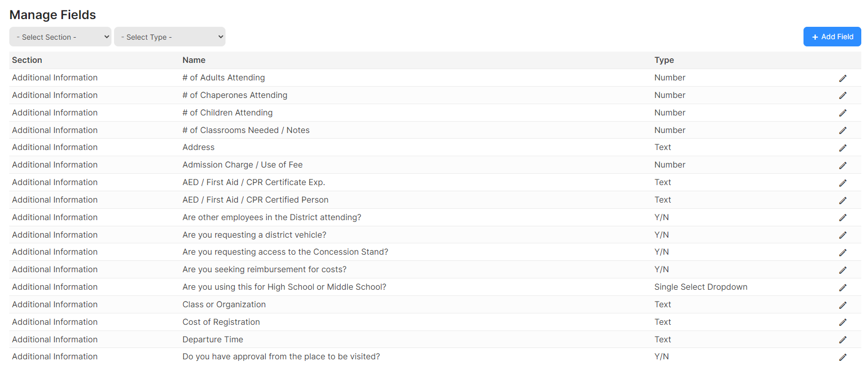Edit 'Are you requesting a district vehicle?' field
Image resolution: width=868 pixels, height=365 pixels.
[x=843, y=235]
